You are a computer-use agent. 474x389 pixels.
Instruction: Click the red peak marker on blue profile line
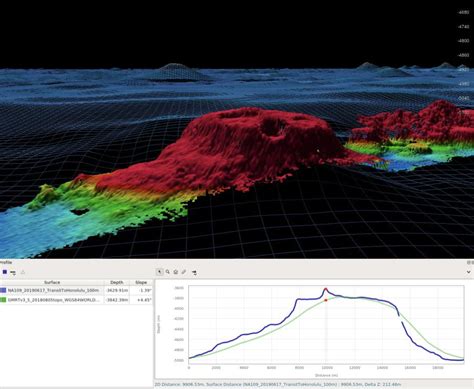326,289
